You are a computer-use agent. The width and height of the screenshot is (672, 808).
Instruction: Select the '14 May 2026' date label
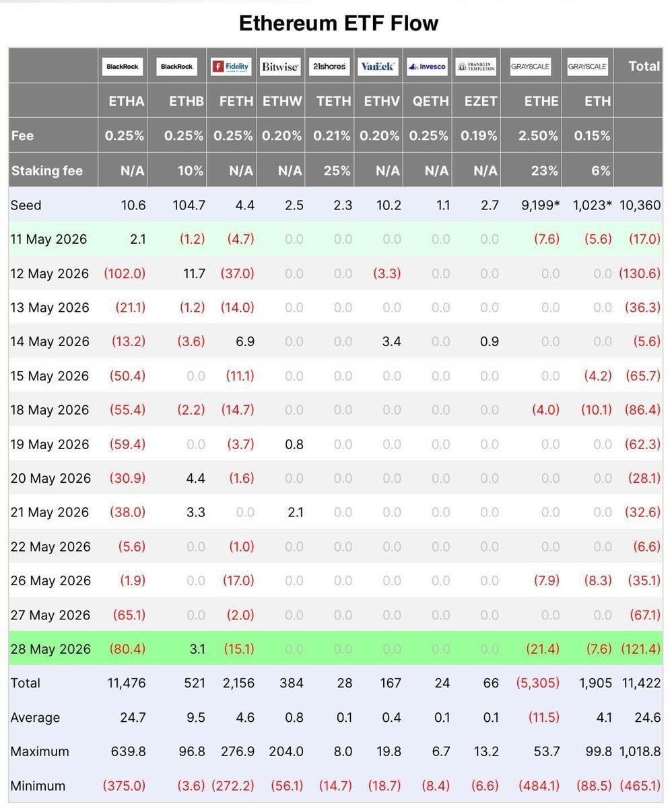(x=50, y=341)
